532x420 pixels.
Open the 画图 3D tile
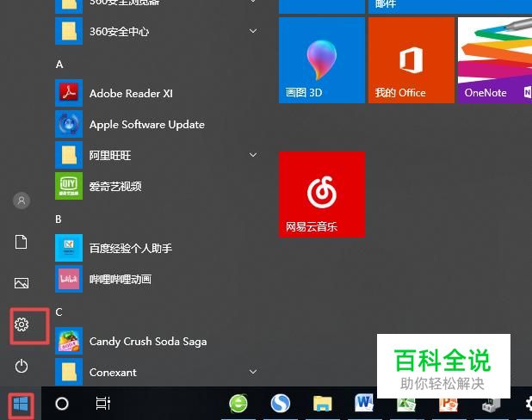[x=322, y=60]
